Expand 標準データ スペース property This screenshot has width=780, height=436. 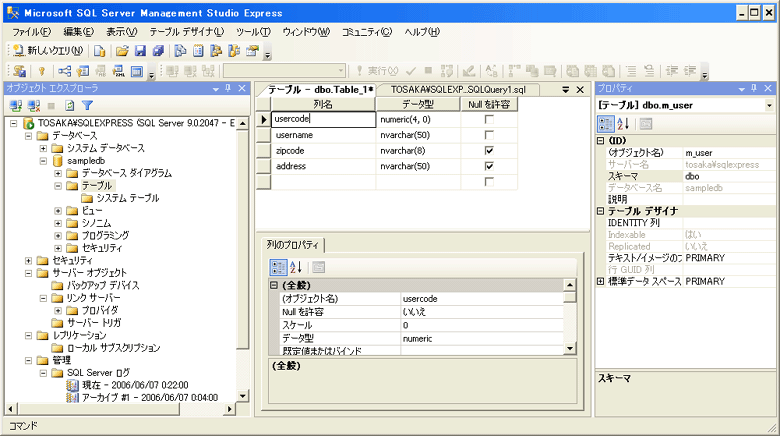pos(600,281)
